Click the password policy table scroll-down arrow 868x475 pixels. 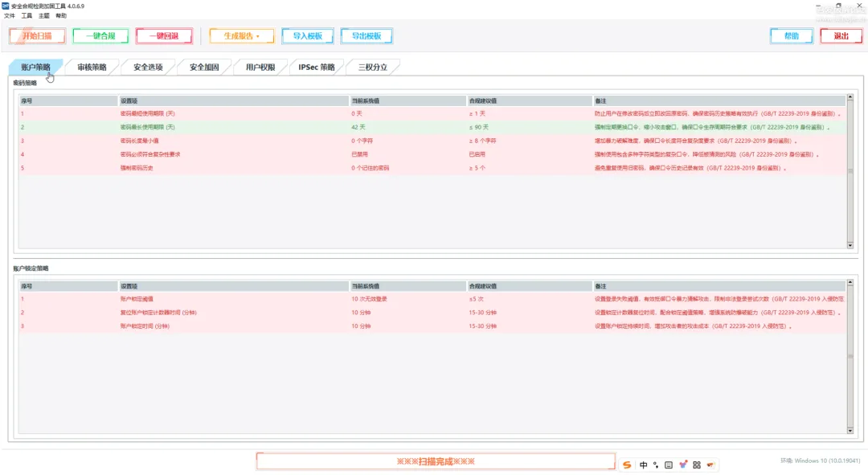(850, 244)
